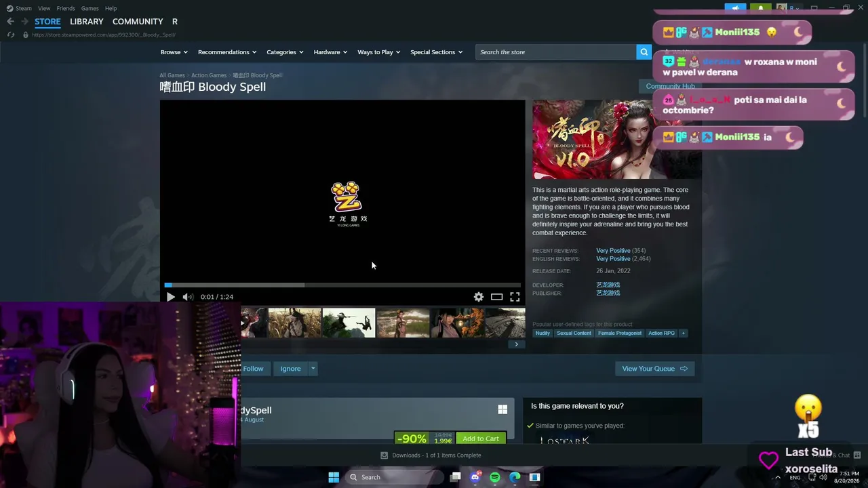
Task: Reload the store page
Action: [11, 35]
